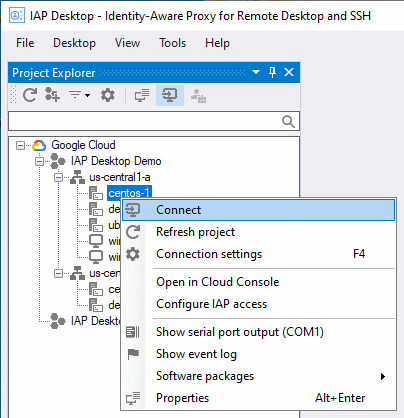Collapse the us-central1-a zone node

pyautogui.click(x=58, y=178)
